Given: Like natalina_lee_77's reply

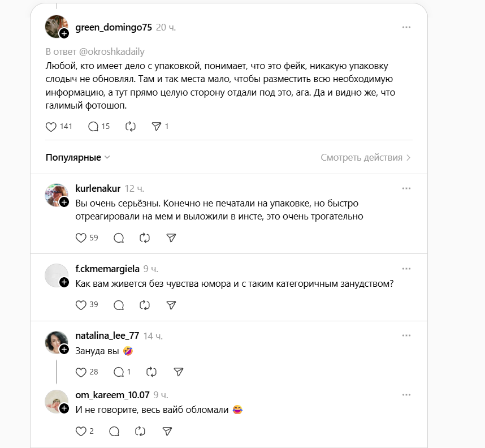Looking at the screenshot, I should [81, 372].
